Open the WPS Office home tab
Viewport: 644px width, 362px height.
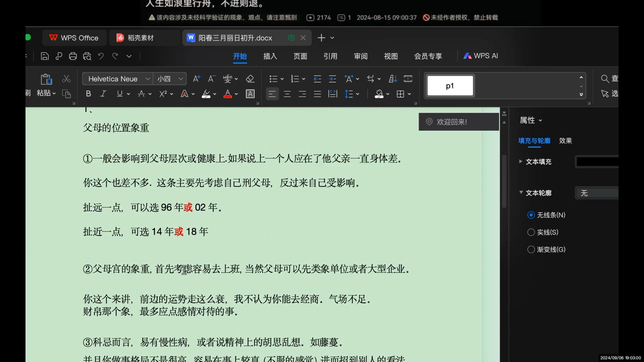point(74,38)
